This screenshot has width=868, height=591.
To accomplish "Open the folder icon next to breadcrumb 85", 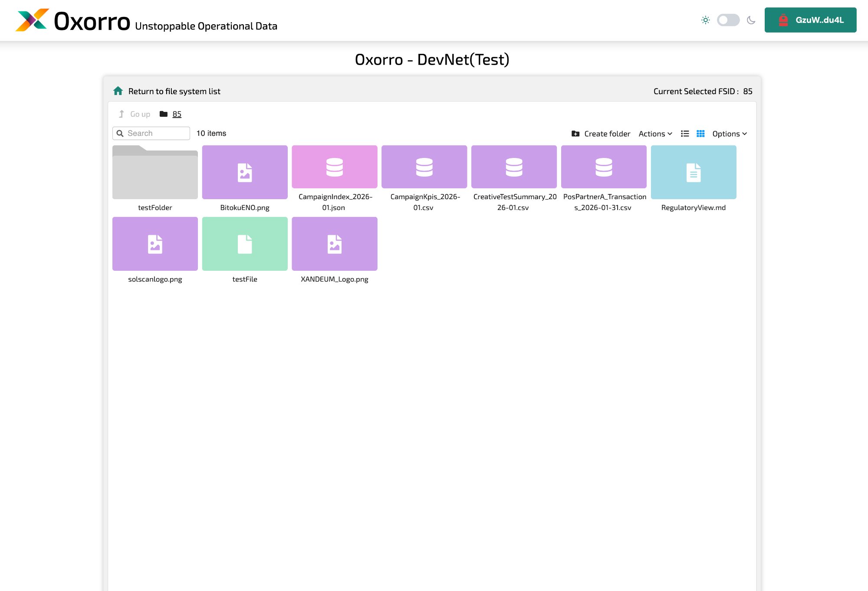I will tap(164, 113).
